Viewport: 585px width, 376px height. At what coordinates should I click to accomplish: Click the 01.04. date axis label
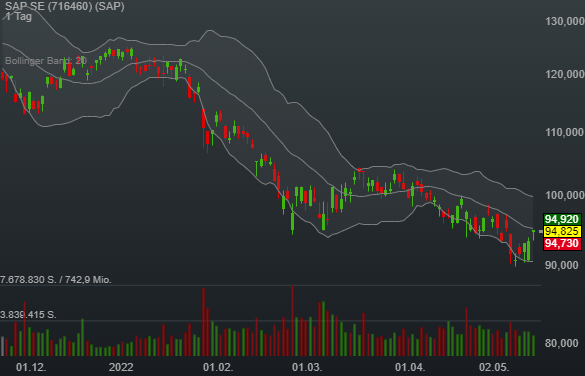click(x=410, y=367)
